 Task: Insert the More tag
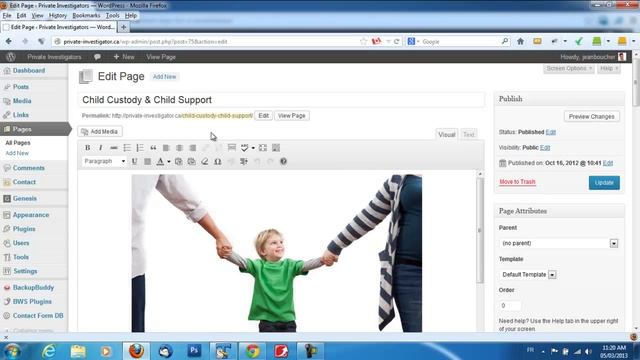pos(232,148)
